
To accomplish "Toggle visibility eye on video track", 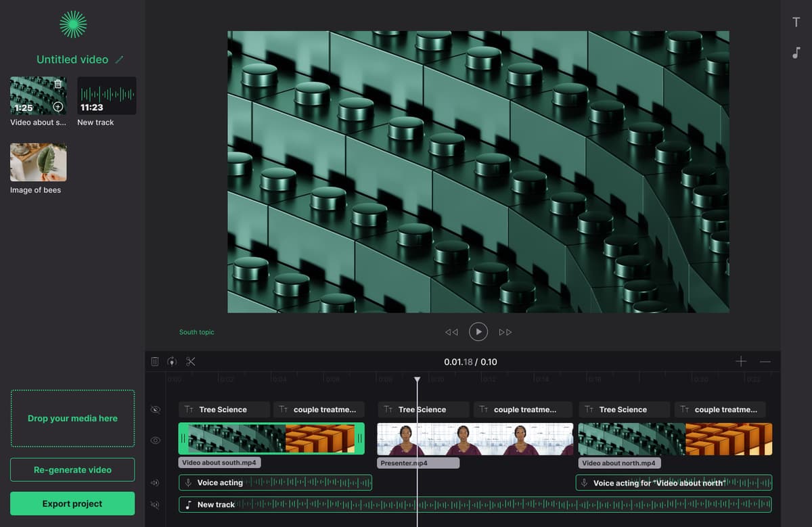I will click(x=155, y=440).
